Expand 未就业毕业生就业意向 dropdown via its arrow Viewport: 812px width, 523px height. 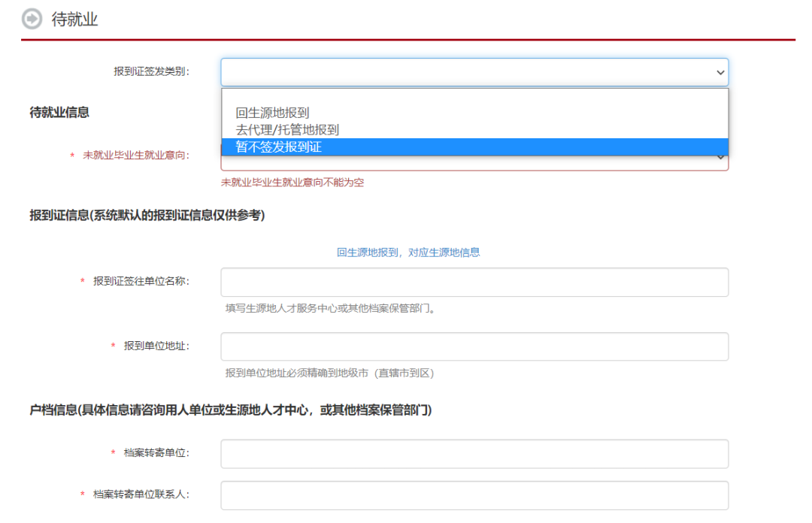click(720, 157)
